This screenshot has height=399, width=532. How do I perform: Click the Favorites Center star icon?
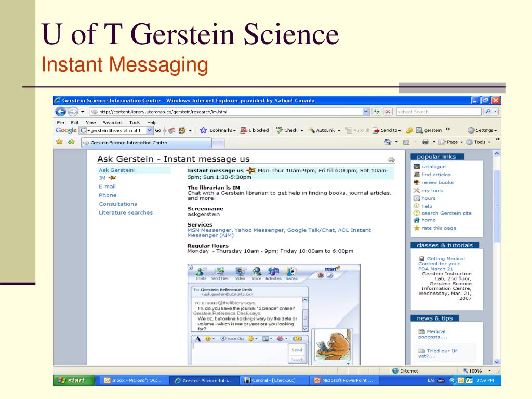59,142
